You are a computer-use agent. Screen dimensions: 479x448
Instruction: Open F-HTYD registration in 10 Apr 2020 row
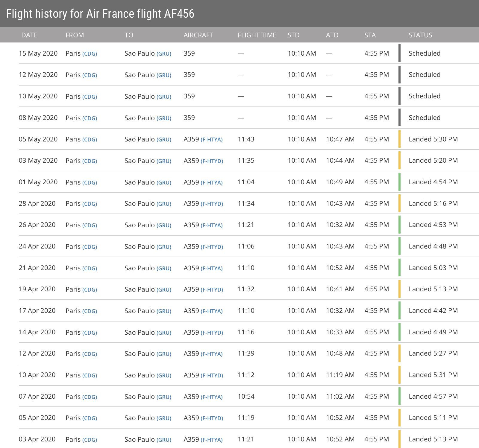[x=212, y=375]
